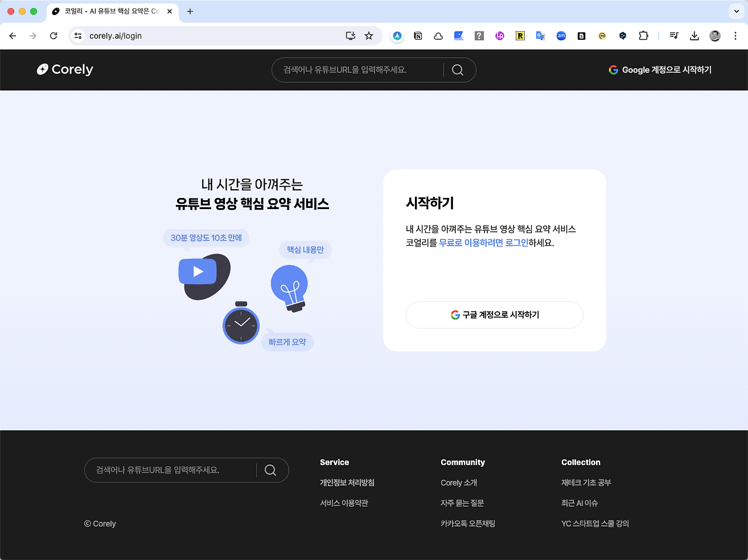Click the search magnifier in the header
The width and height of the screenshot is (748, 560).
click(x=458, y=69)
